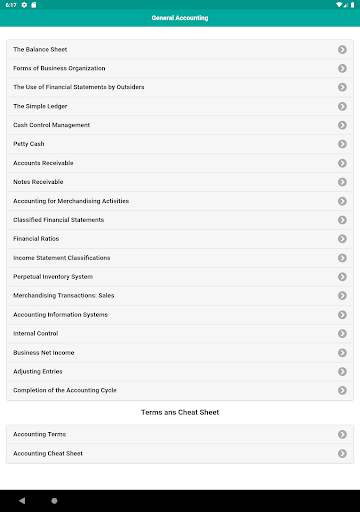Open Notes Receivable topic
360x512 pixels.
180,182
